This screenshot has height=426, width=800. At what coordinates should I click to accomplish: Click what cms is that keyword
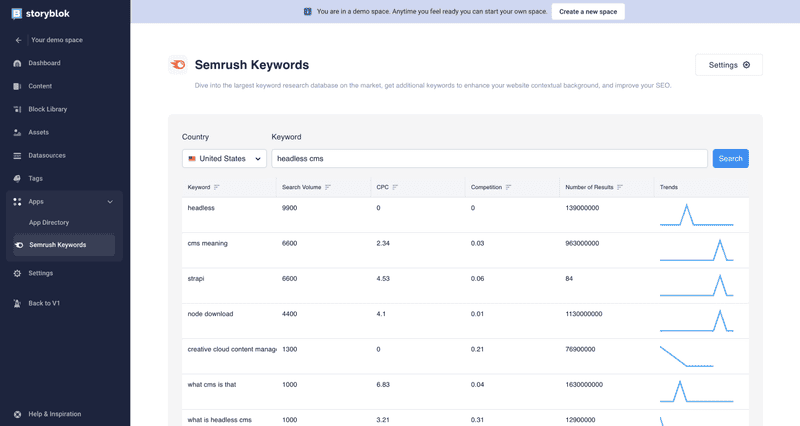point(212,385)
